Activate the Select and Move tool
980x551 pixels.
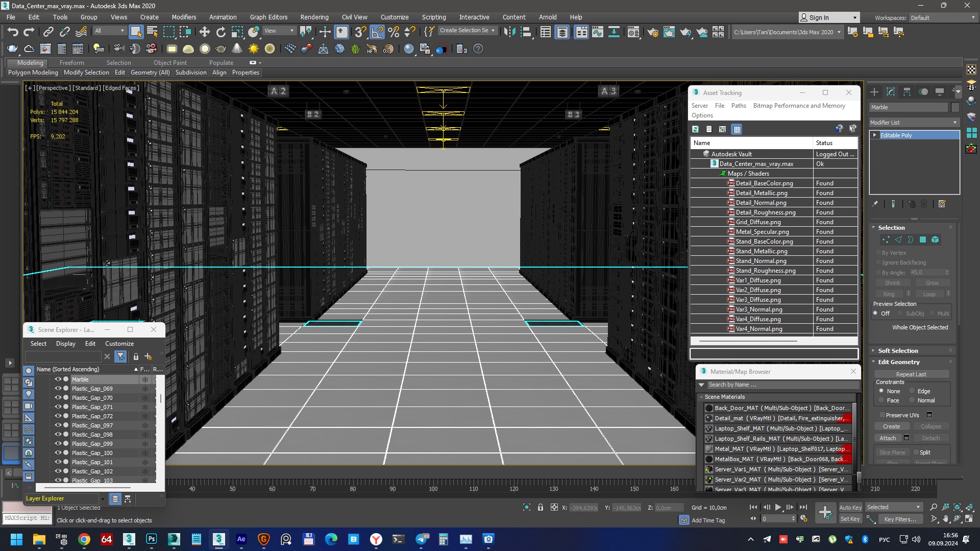pos(204,32)
